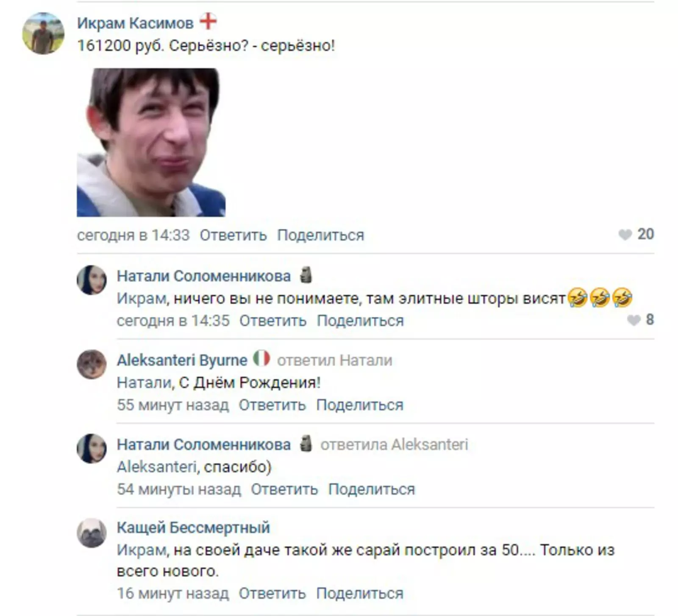Open Aleksanteri Byurne's round avatar
The width and height of the screenshot is (678, 616).
click(x=92, y=364)
